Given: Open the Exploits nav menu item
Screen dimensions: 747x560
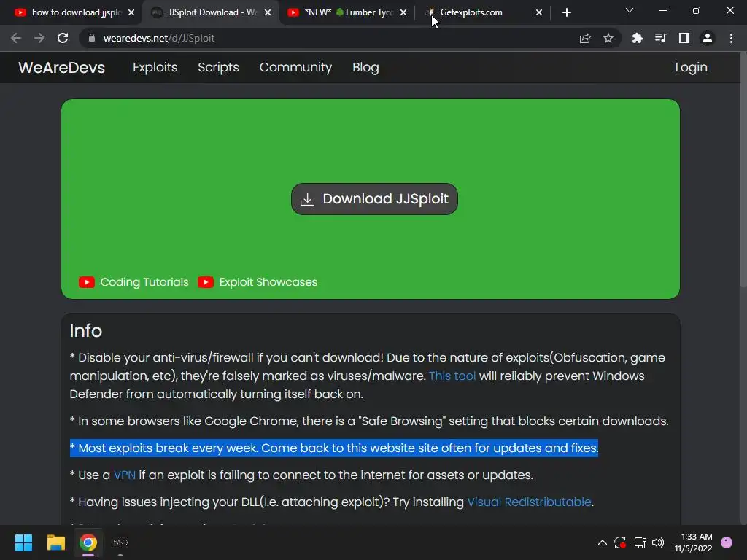Looking at the screenshot, I should point(155,67).
